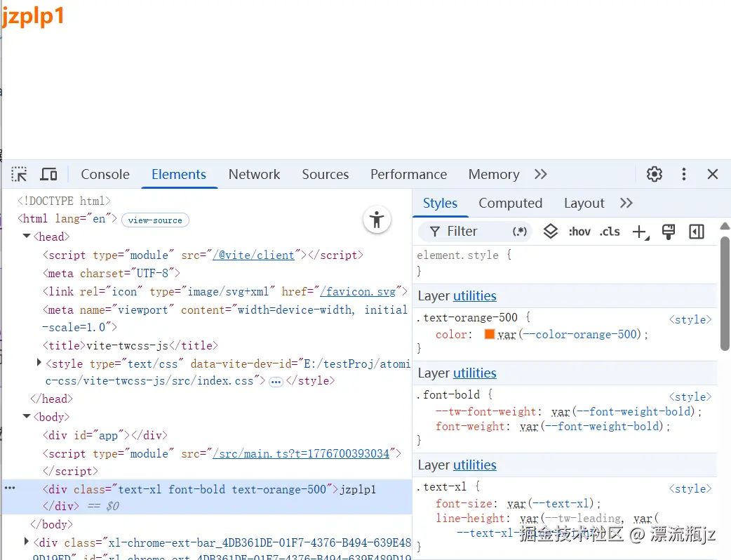The image size is (731, 560).
Task: Open the /favicon.svg link
Action: [x=358, y=291]
